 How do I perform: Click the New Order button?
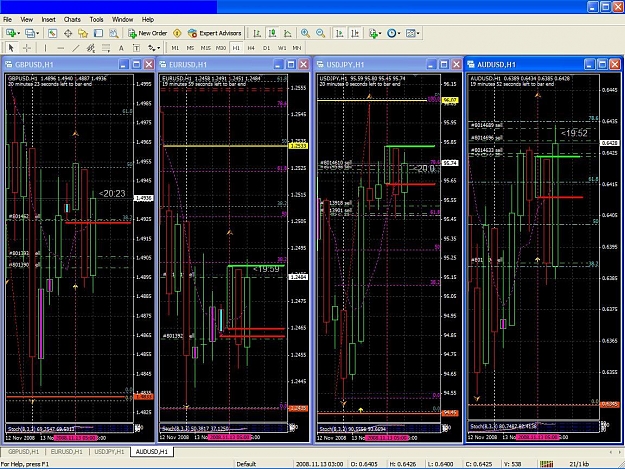click(147, 33)
